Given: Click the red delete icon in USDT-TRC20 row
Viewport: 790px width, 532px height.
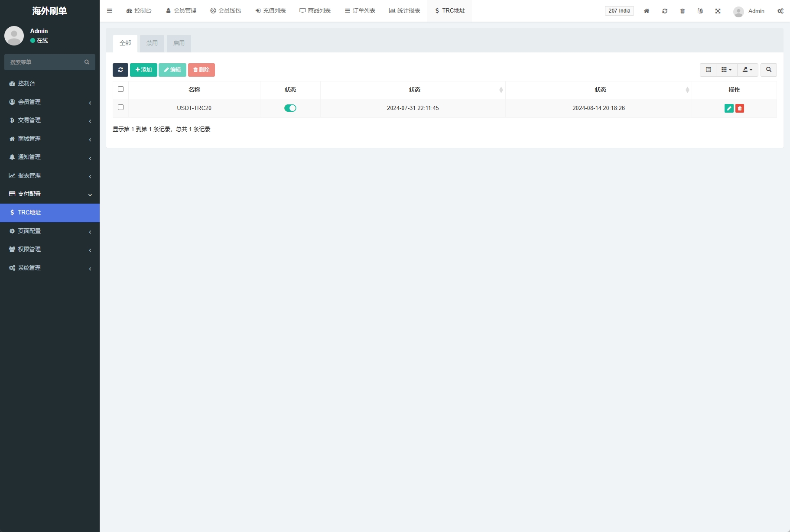Looking at the screenshot, I should [x=740, y=108].
